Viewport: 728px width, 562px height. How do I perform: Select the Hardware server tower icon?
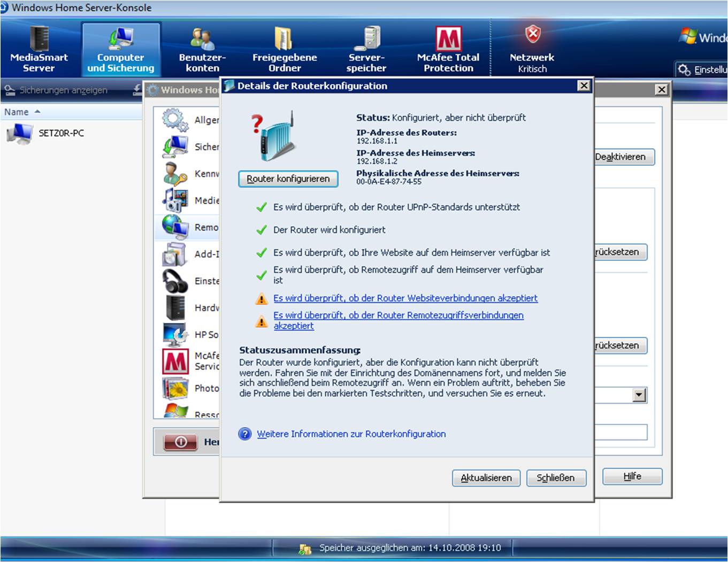pyautogui.click(x=175, y=307)
